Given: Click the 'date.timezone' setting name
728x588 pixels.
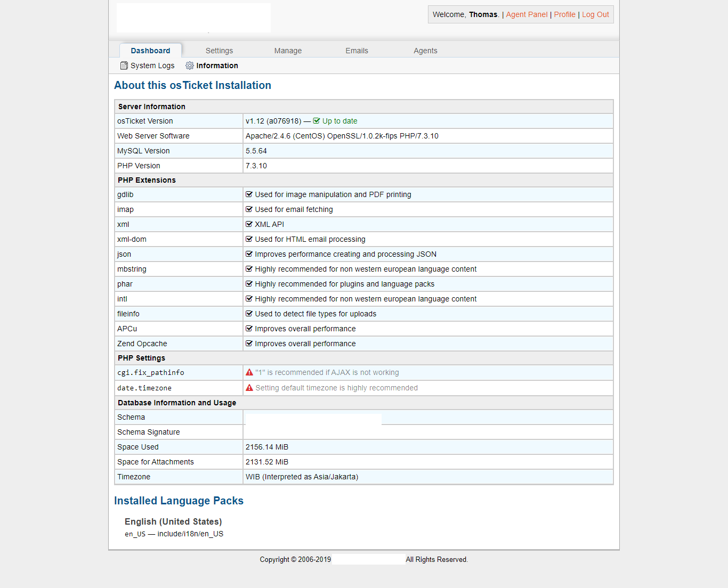Looking at the screenshot, I should (x=144, y=388).
